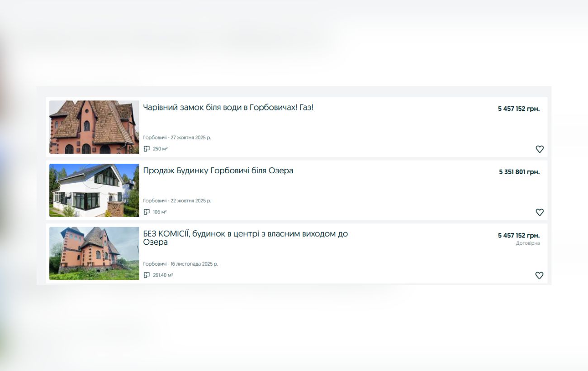
Task: Favorite the Чарівний замок listing with the heart
Action: point(539,149)
